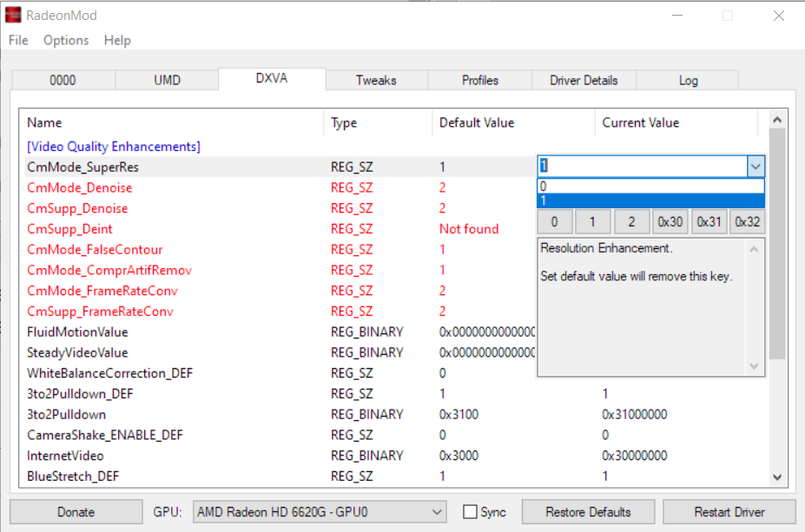805x532 pixels.
Task: Click the 0x30 preset value button
Action: pos(670,221)
